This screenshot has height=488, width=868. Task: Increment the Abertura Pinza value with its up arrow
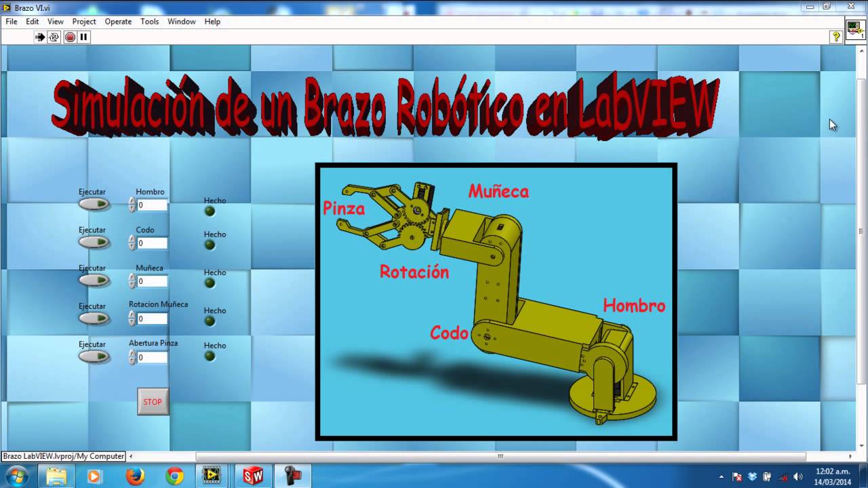point(132,353)
